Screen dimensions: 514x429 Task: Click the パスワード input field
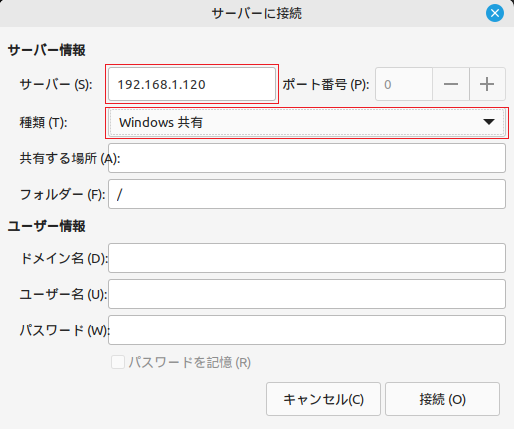[x=307, y=330]
